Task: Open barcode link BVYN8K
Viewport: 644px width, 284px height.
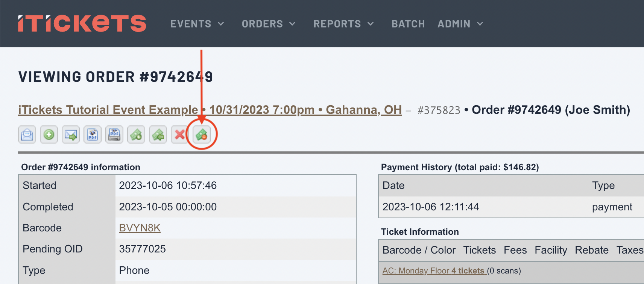Action: click(x=140, y=228)
